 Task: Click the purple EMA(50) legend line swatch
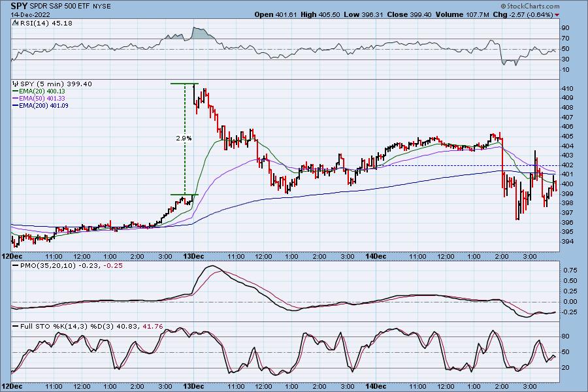(16, 98)
